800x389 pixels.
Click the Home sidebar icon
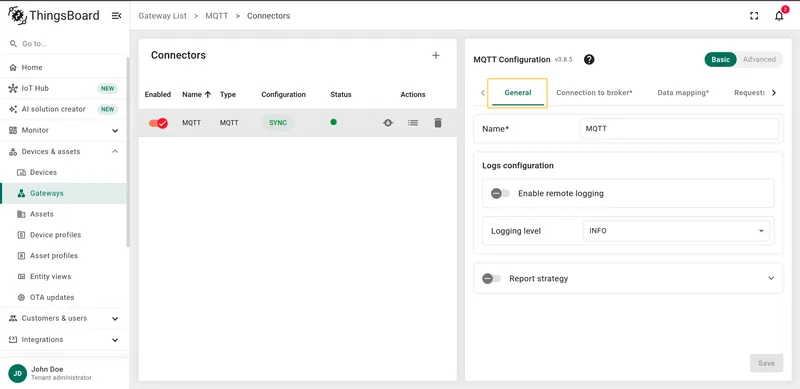(13, 67)
